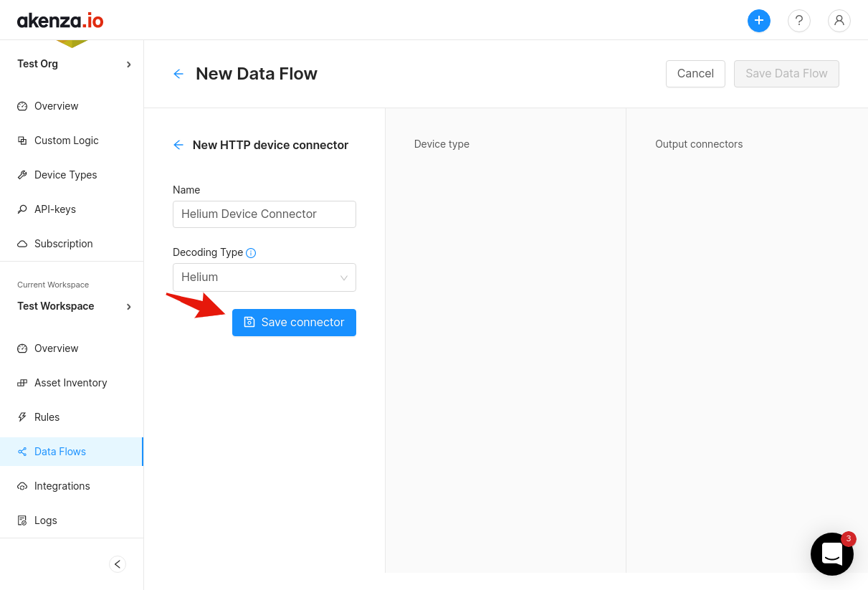Click the Decoding Type info icon
The height and width of the screenshot is (590, 868).
251,253
